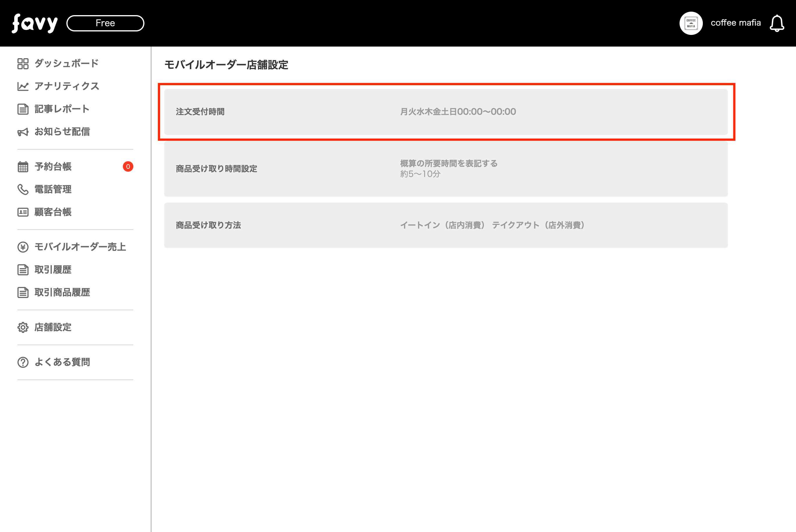Open notifications bell
The width and height of the screenshot is (796, 532).
pyautogui.click(x=777, y=23)
